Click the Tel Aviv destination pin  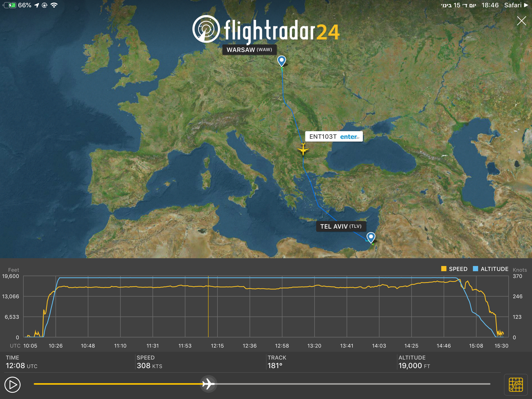point(371,237)
